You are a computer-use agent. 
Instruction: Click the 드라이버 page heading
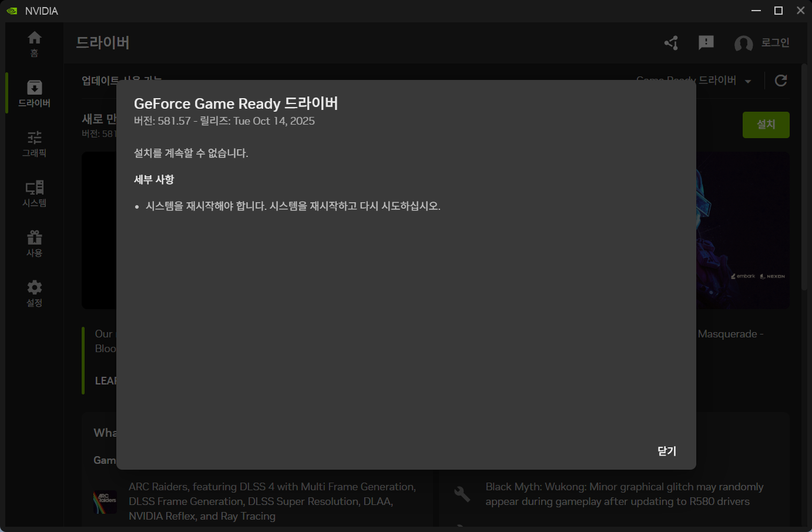tap(103, 43)
